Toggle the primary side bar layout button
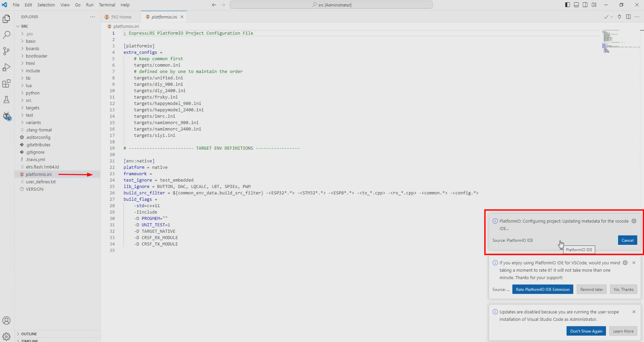Viewport: 644px width, 342px height. (568, 5)
